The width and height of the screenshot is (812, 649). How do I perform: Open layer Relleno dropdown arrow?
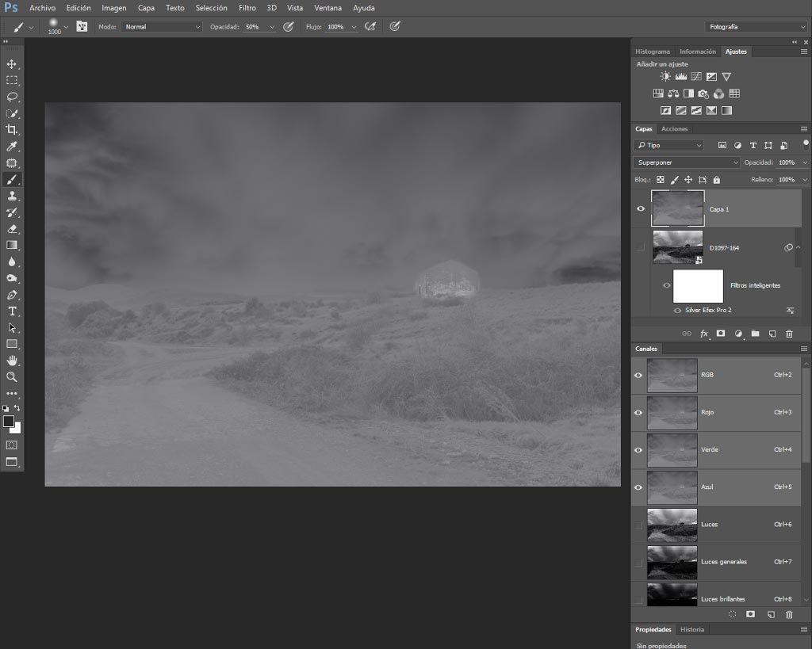coord(804,180)
